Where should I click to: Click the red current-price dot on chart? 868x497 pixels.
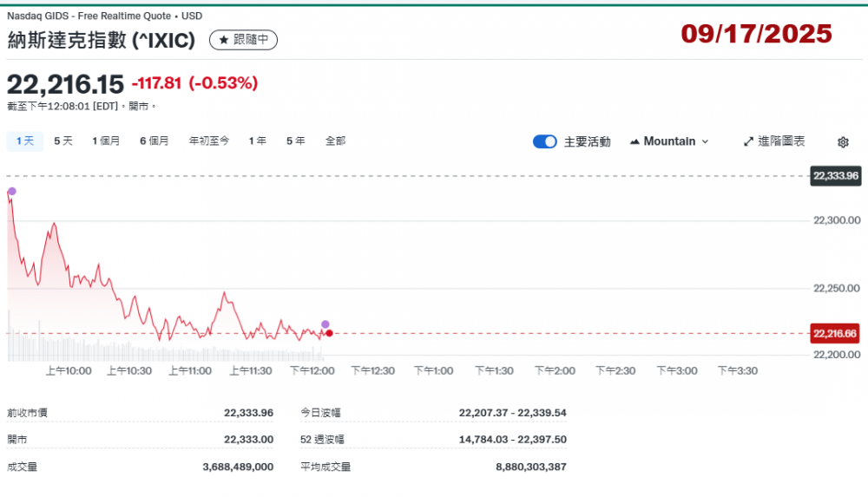pos(329,333)
